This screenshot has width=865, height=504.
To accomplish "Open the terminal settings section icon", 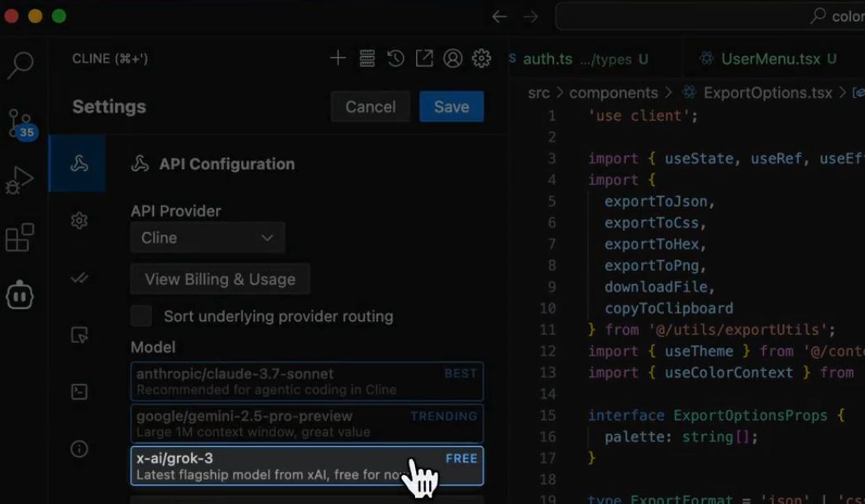I will point(79,392).
